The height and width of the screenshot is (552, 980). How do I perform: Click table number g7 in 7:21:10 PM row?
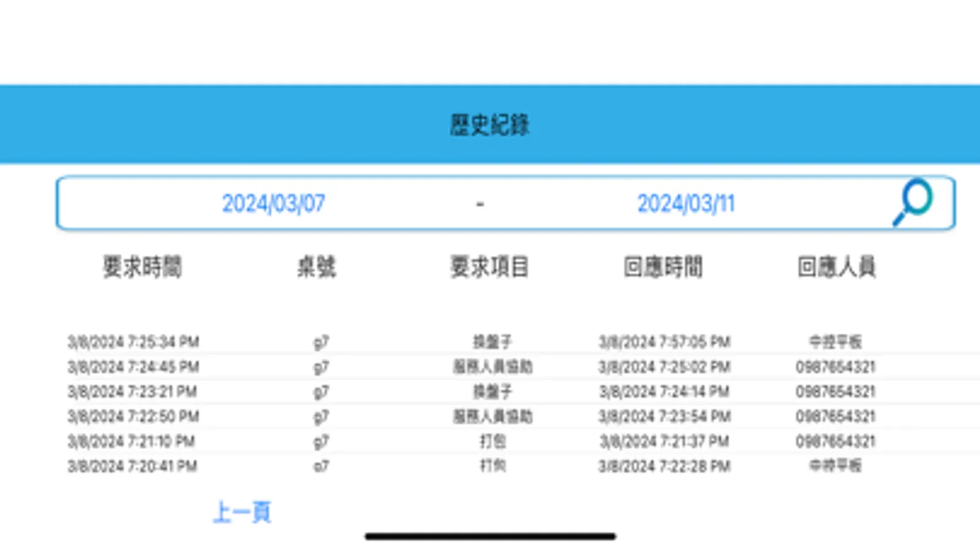pos(321,442)
